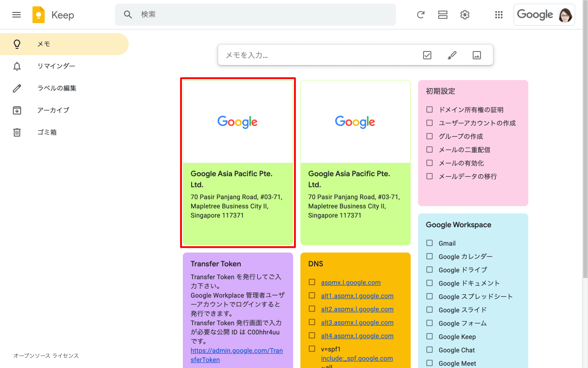The image size is (588, 368).
Task: Check グループの作成 checkbox
Action: (x=430, y=136)
